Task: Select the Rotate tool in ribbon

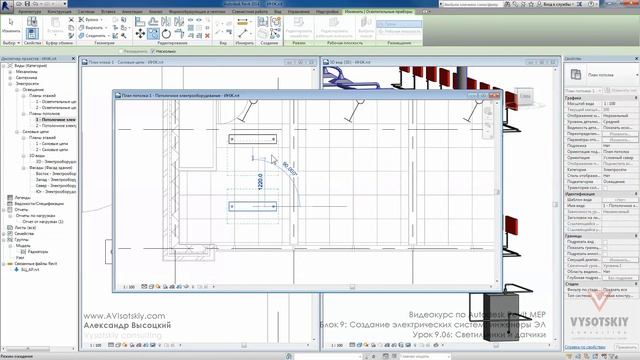Action: pos(166,33)
